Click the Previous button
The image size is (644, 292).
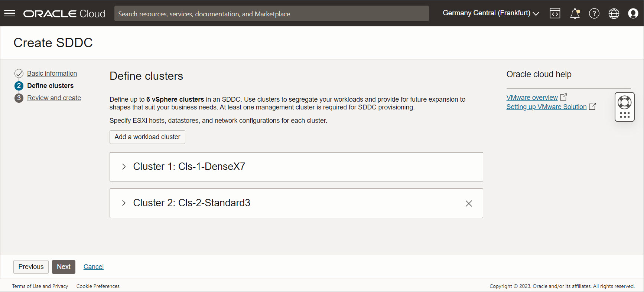pos(31,267)
